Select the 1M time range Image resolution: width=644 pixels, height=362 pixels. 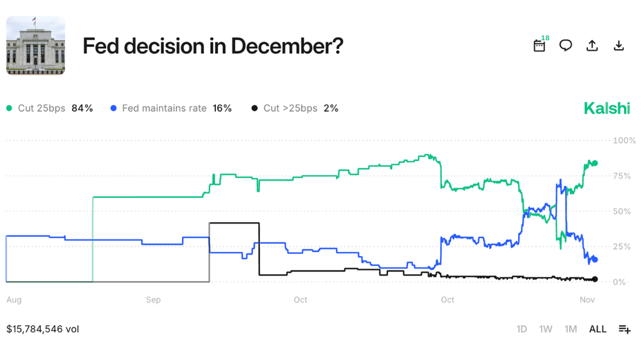571,329
